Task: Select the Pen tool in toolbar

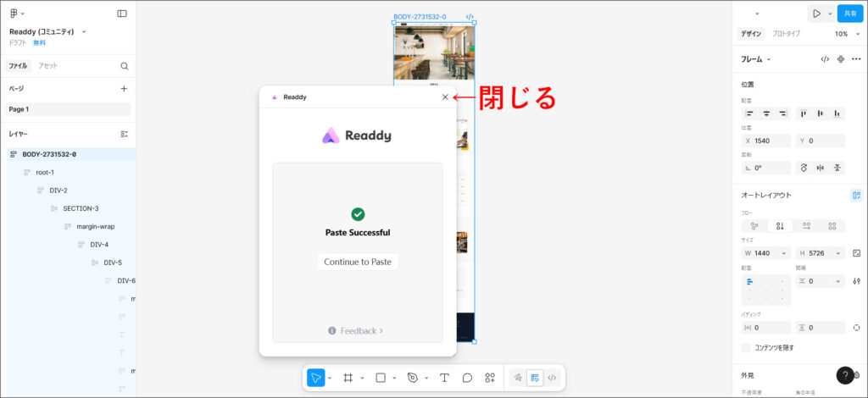Action: [413, 378]
